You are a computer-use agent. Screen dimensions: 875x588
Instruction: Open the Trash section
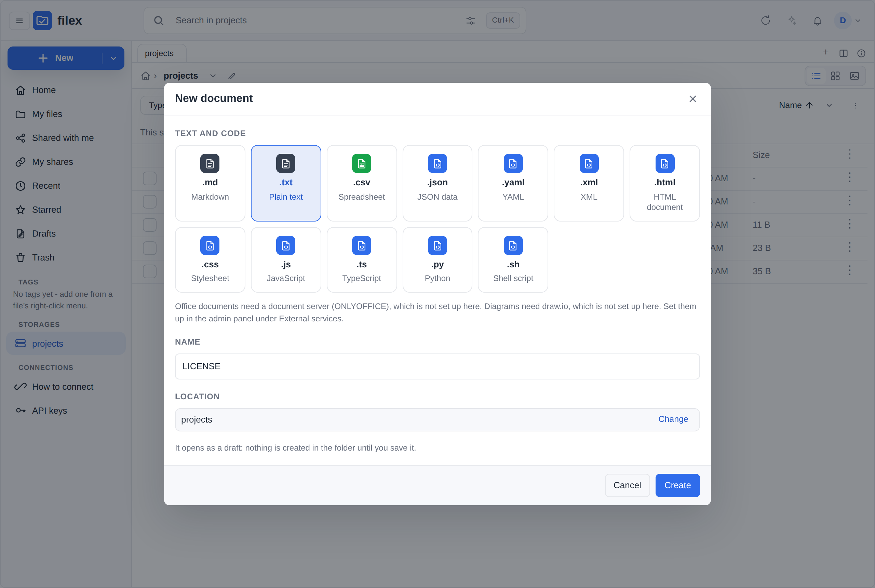coord(66,257)
